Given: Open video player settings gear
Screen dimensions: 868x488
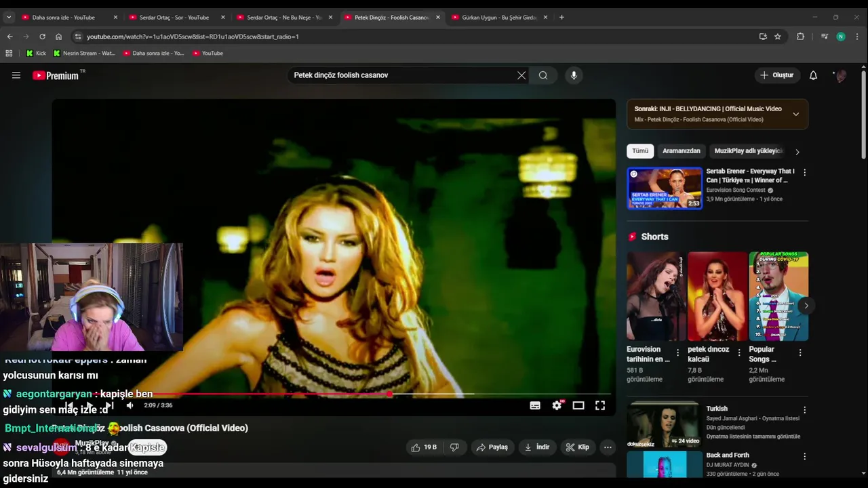Looking at the screenshot, I should point(557,405).
